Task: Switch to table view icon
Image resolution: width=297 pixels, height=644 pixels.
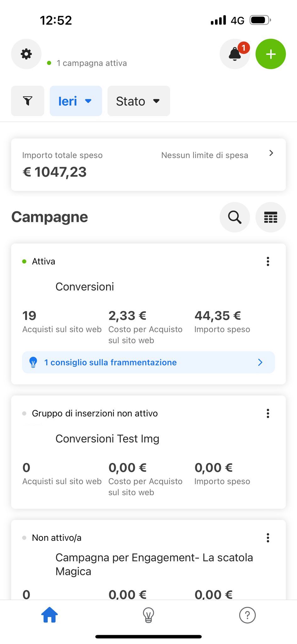Action: point(270,217)
